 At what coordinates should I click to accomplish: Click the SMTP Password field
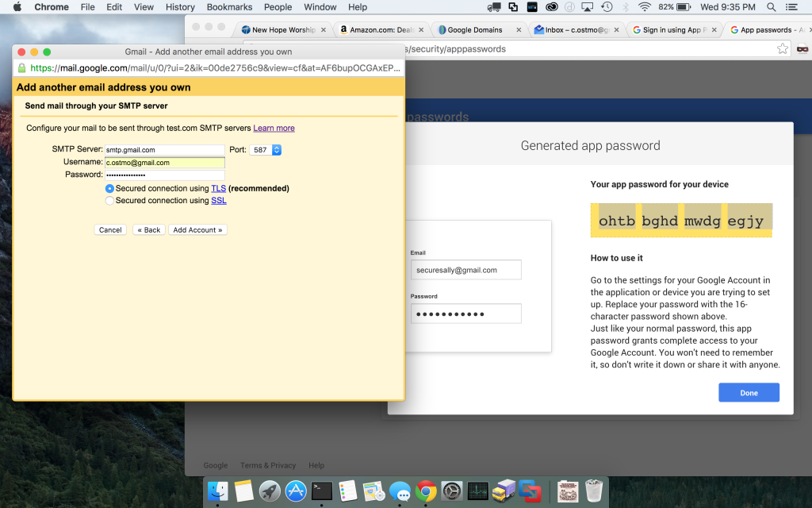(x=165, y=175)
